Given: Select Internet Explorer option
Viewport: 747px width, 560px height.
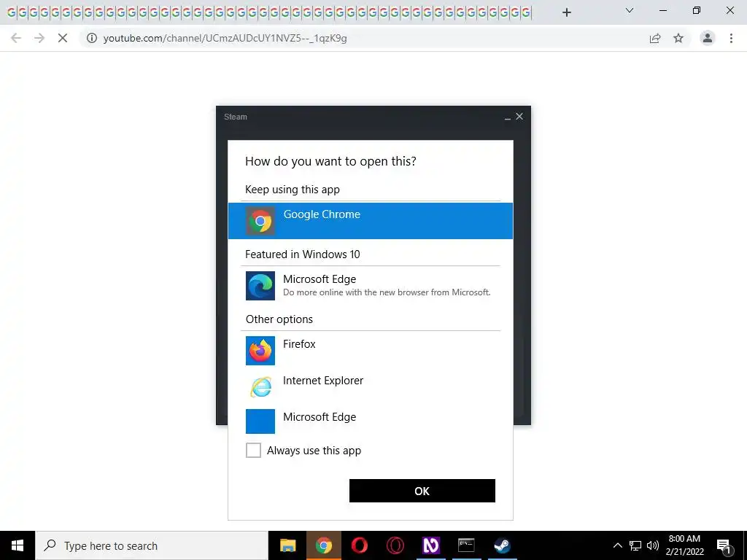Looking at the screenshot, I should pyautogui.click(x=370, y=386).
